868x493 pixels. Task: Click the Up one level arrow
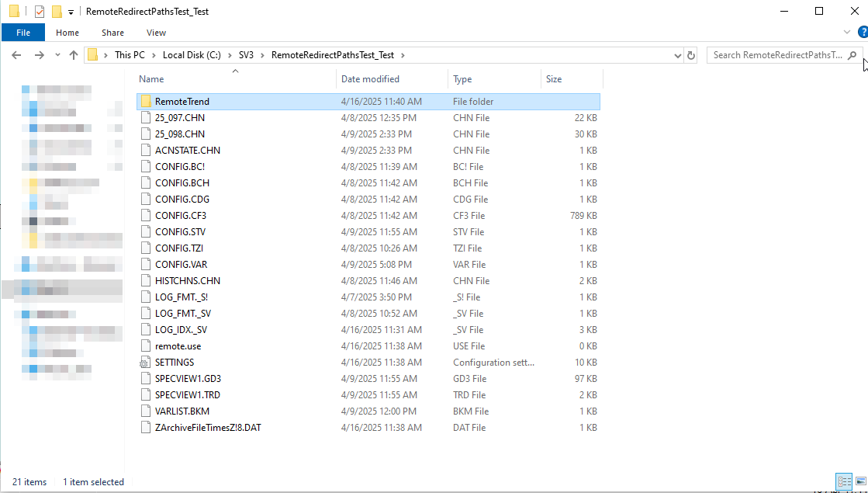tap(74, 55)
